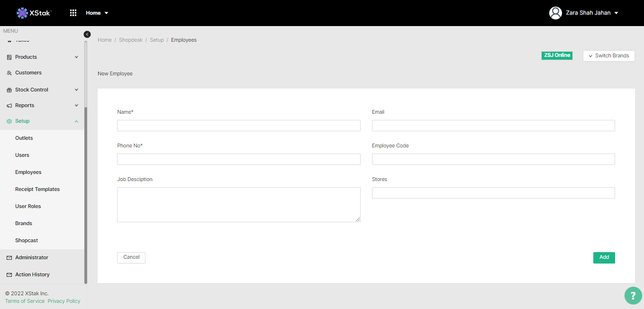This screenshot has width=644, height=309.
Task: Click the XStak logo icon
Action: pyautogui.click(x=22, y=13)
